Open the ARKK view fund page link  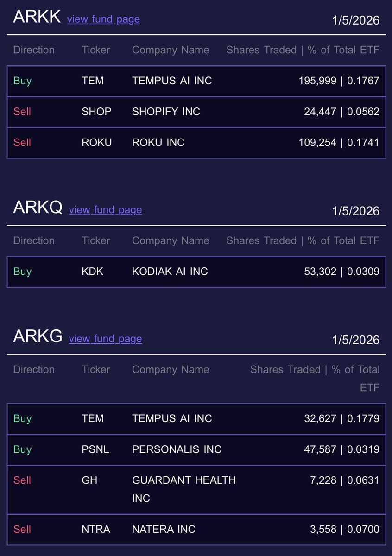coord(103,19)
